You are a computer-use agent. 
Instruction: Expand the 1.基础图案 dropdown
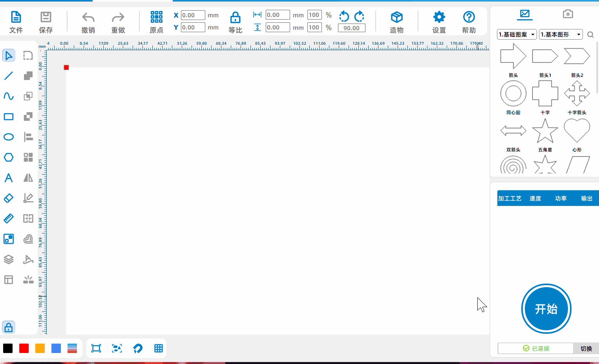(517, 35)
